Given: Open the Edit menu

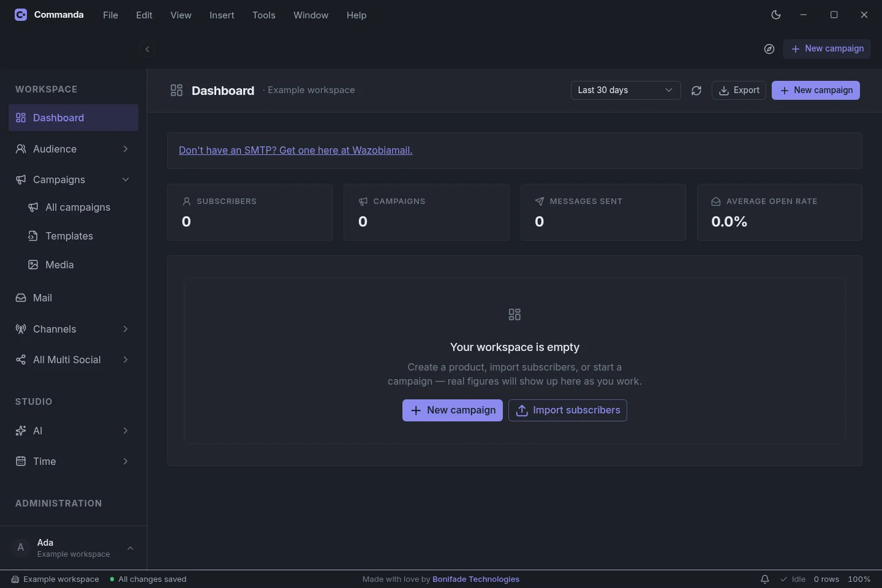Looking at the screenshot, I should 145,15.
